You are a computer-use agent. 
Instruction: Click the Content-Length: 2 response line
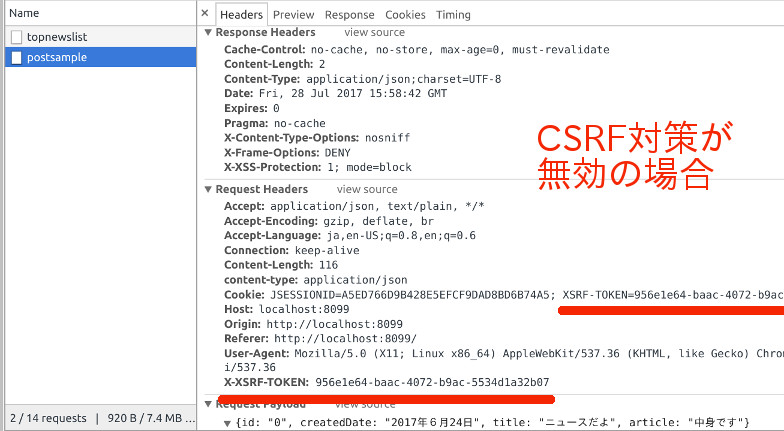click(274, 64)
